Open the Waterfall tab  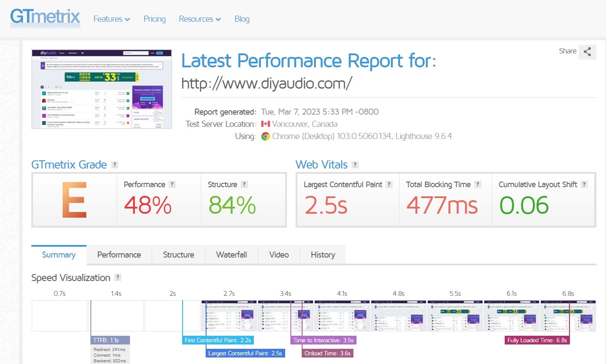click(232, 255)
